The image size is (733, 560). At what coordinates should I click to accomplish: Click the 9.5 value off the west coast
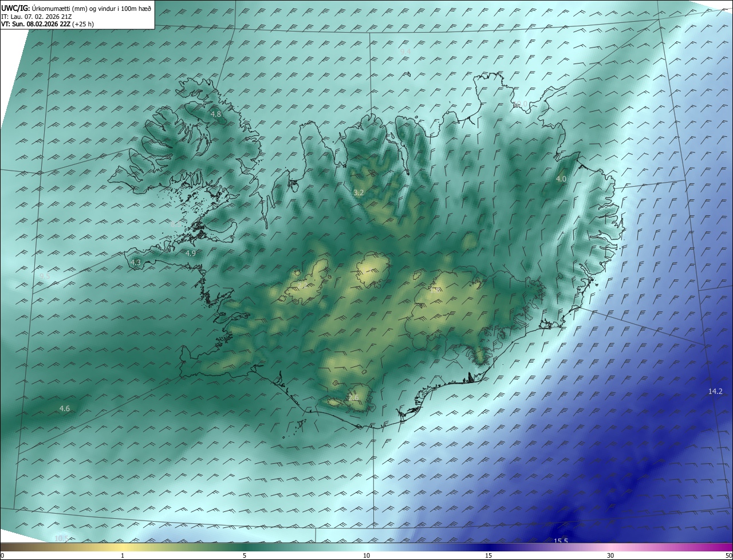[x=45, y=277]
